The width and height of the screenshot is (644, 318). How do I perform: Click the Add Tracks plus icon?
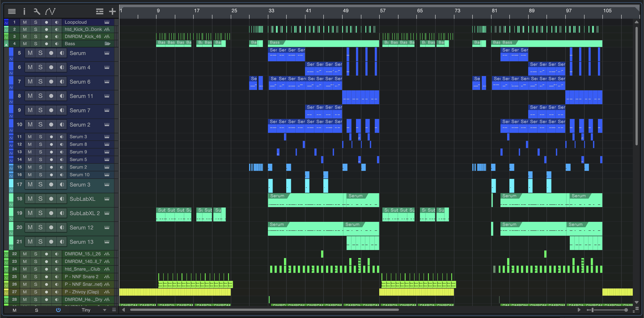112,11
